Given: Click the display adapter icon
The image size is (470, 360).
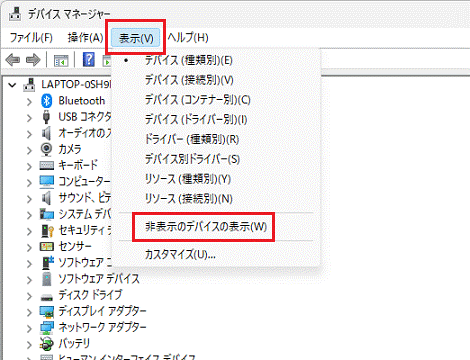Looking at the screenshot, I should pos(47,312).
